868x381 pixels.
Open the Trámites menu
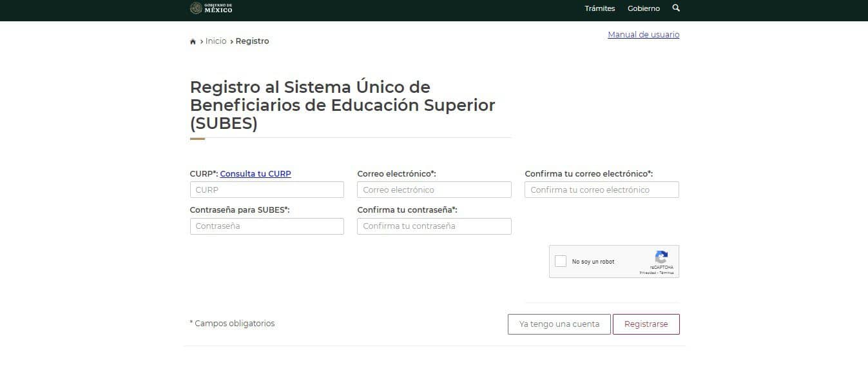pos(600,8)
